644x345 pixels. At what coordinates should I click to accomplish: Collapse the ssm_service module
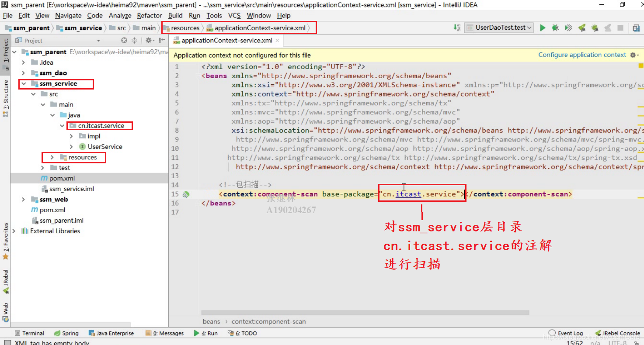tap(24, 83)
